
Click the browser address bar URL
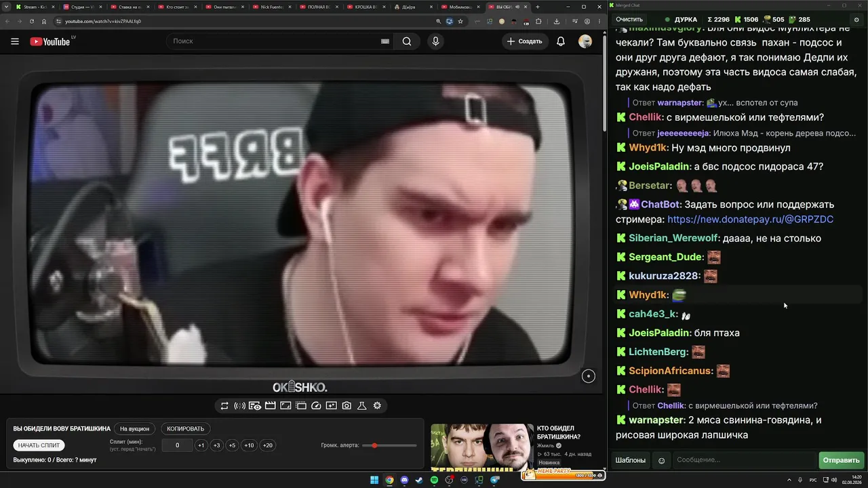103,21
